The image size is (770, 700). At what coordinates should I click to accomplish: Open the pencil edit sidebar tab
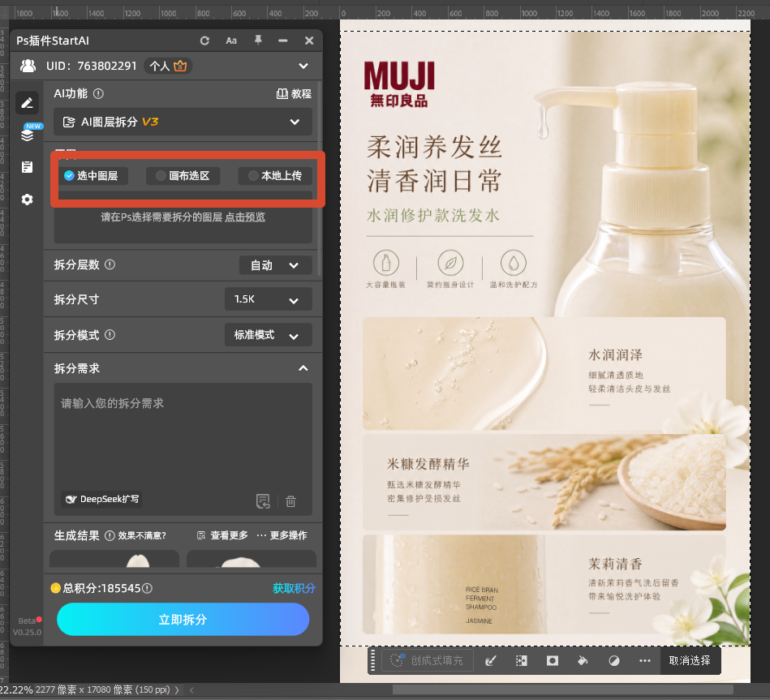pyautogui.click(x=27, y=102)
